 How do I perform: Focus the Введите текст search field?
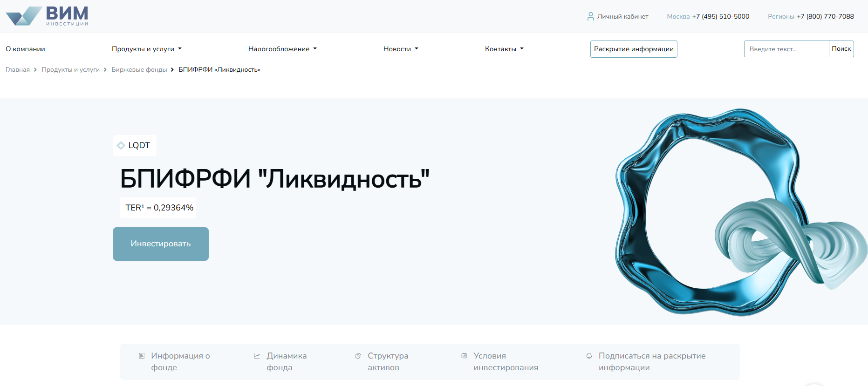click(x=786, y=49)
